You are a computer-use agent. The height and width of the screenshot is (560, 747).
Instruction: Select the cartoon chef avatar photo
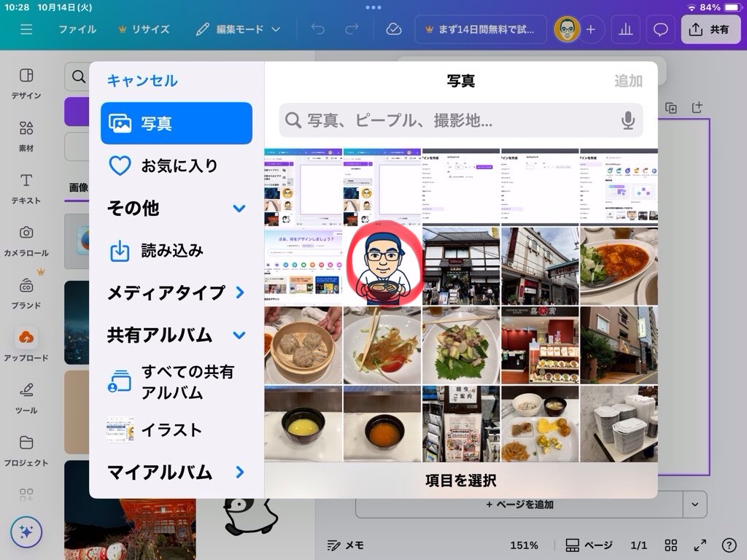(382, 265)
